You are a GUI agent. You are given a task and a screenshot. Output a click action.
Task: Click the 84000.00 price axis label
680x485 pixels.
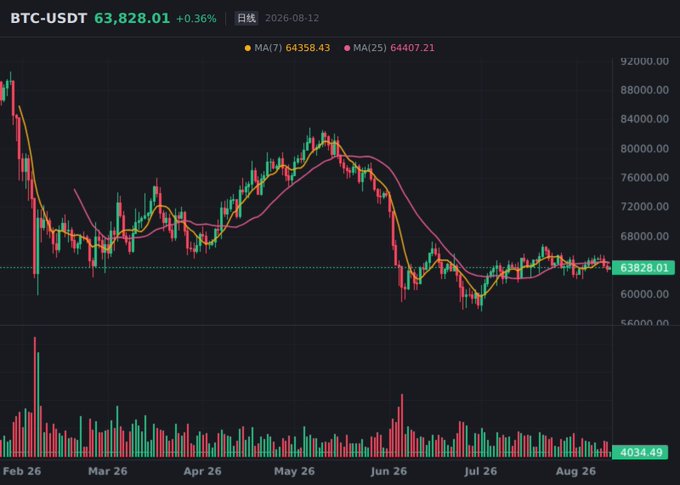coord(644,119)
